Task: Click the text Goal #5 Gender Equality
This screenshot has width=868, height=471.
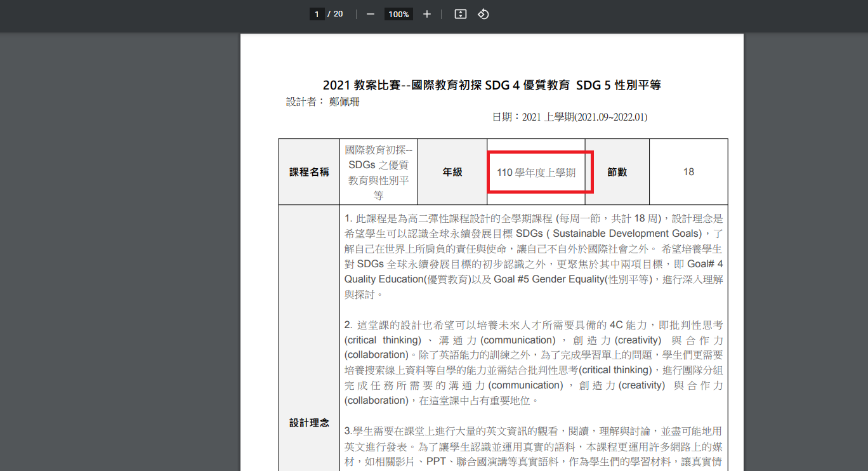Action: (x=548, y=279)
